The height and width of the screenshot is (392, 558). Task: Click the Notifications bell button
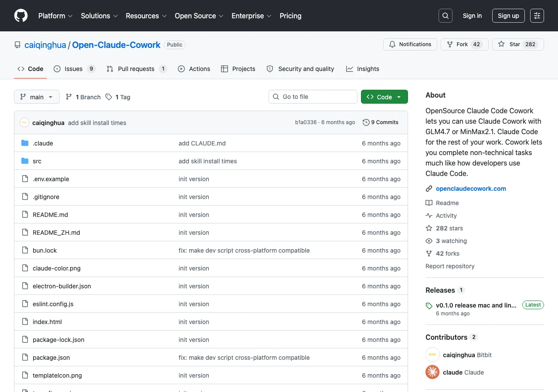[x=410, y=44]
